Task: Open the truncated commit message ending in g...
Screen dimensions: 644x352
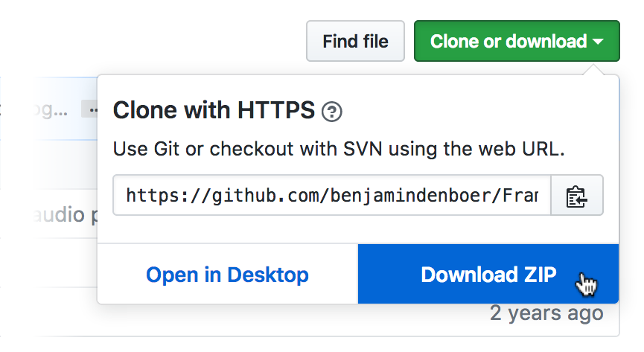Action: click(x=51, y=110)
